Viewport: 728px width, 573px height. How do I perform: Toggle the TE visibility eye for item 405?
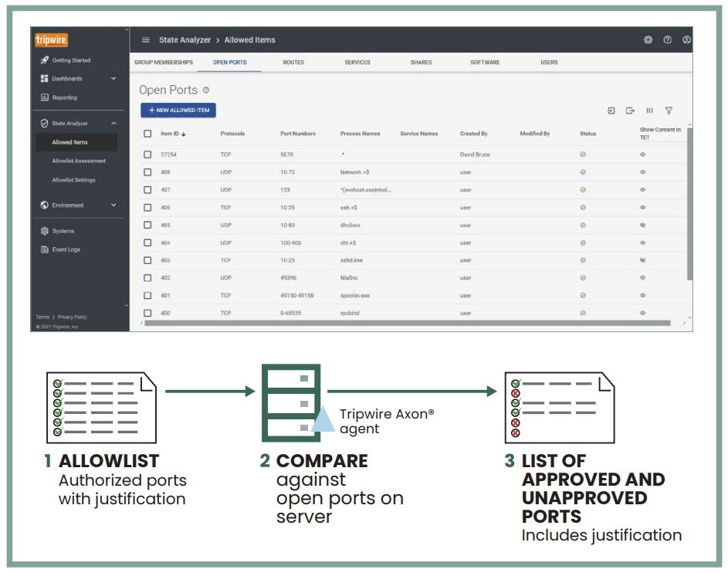[643, 225]
